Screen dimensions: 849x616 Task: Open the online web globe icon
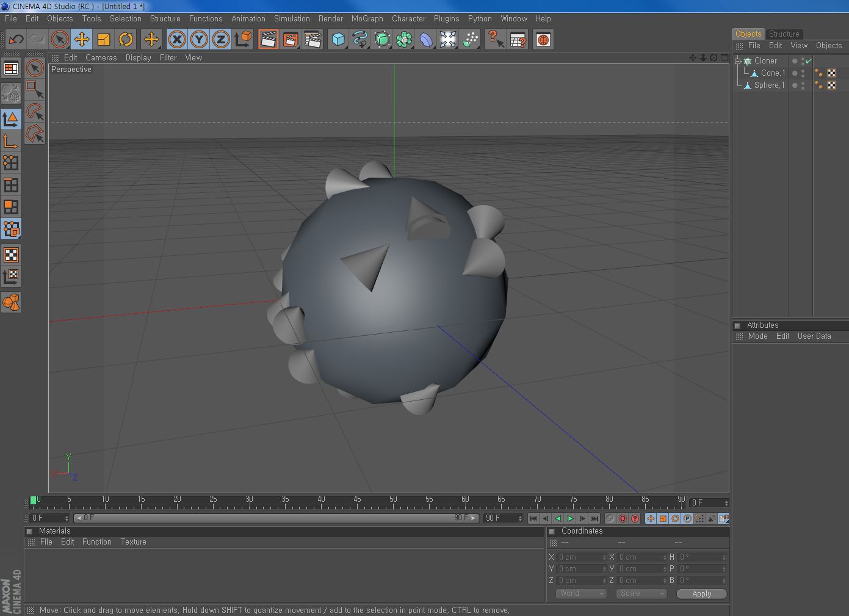[x=543, y=40]
